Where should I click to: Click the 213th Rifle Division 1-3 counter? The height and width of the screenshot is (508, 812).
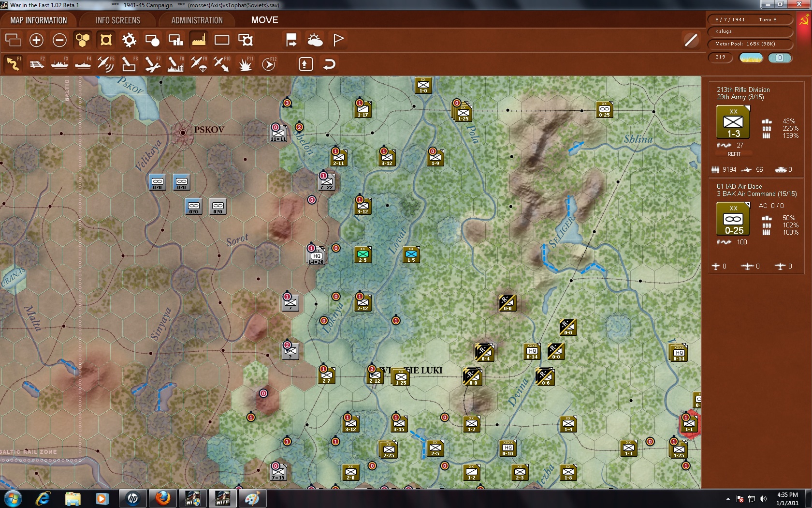point(733,122)
